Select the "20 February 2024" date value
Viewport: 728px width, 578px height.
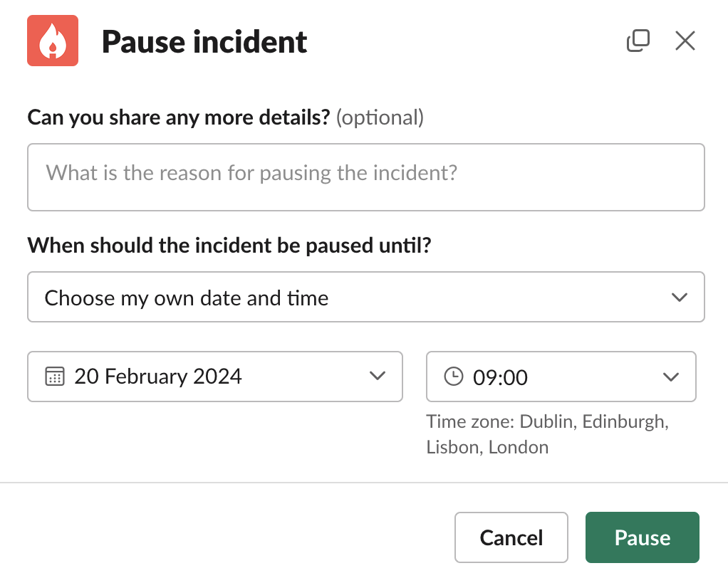pyautogui.click(x=158, y=376)
